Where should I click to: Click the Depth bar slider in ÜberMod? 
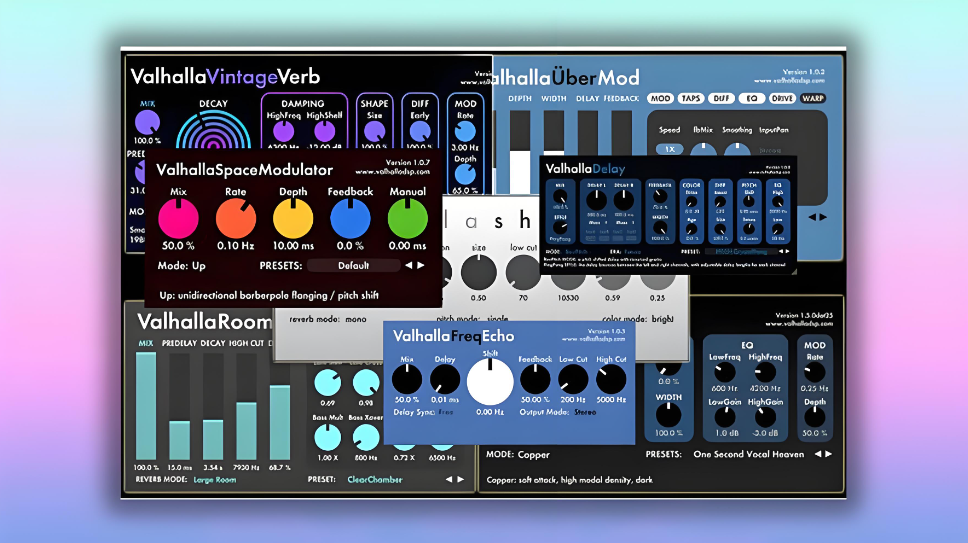pos(520,152)
